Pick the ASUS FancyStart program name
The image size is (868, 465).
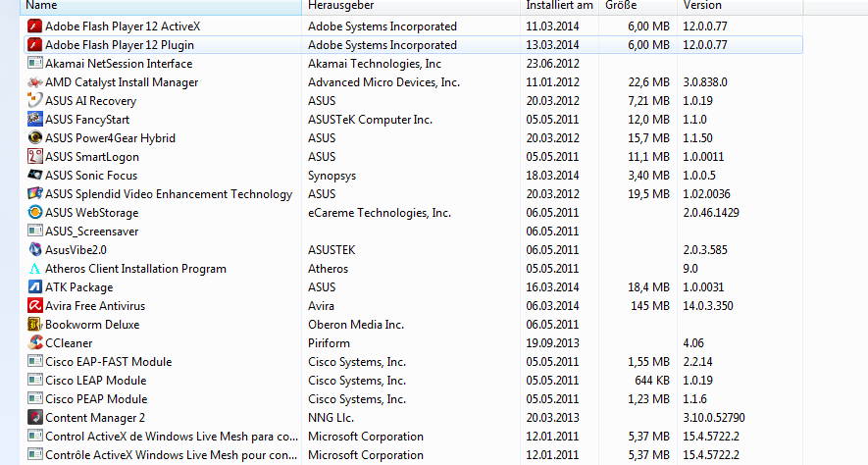(87, 120)
